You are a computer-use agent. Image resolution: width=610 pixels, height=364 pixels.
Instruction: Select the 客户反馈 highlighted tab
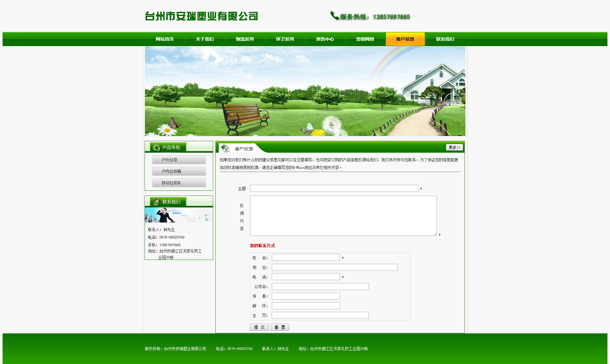(405, 39)
